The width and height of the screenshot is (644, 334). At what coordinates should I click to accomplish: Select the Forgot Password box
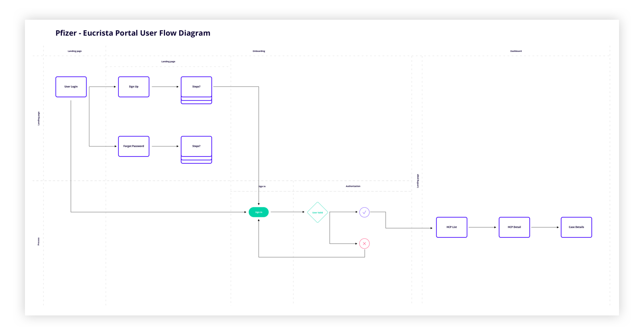[x=134, y=146]
